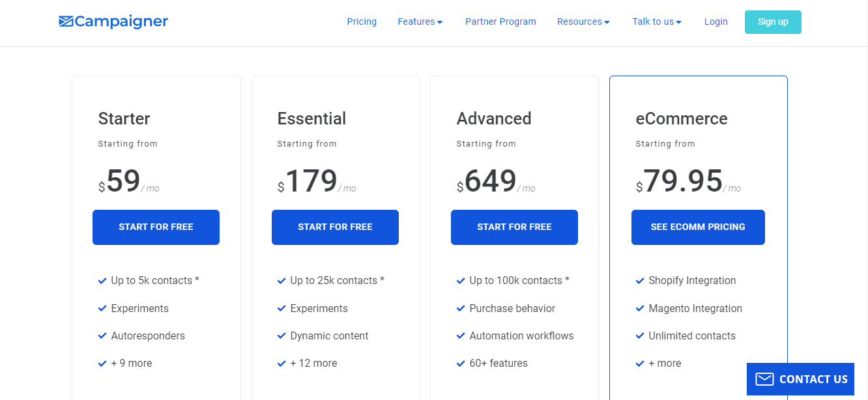Go to the Pricing page
This screenshot has height=400, width=868.
point(362,21)
